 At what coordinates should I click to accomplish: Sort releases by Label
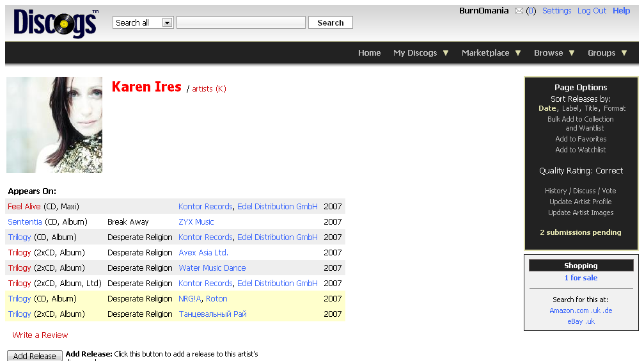(570, 108)
